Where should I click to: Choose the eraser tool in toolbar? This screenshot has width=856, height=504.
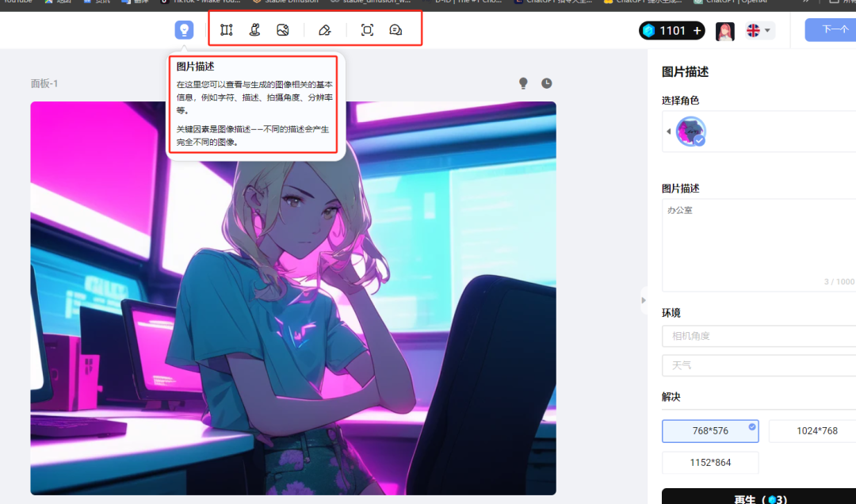[x=325, y=30]
